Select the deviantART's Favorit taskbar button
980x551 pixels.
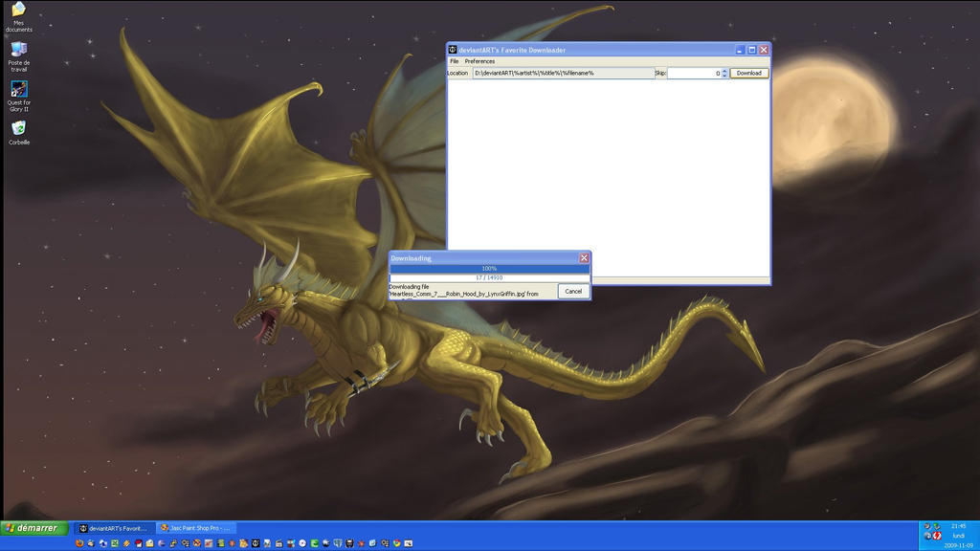coord(115,527)
